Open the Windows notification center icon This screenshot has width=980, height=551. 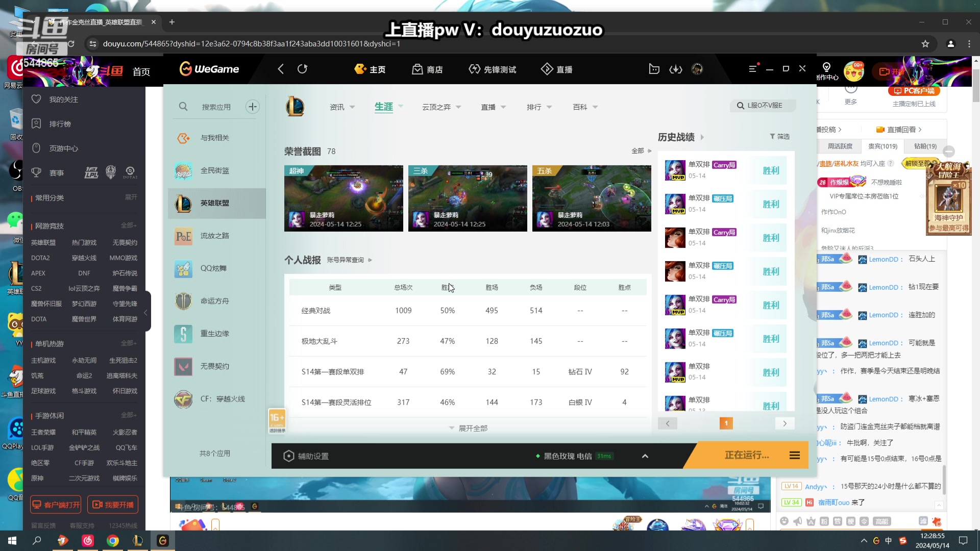click(x=963, y=541)
